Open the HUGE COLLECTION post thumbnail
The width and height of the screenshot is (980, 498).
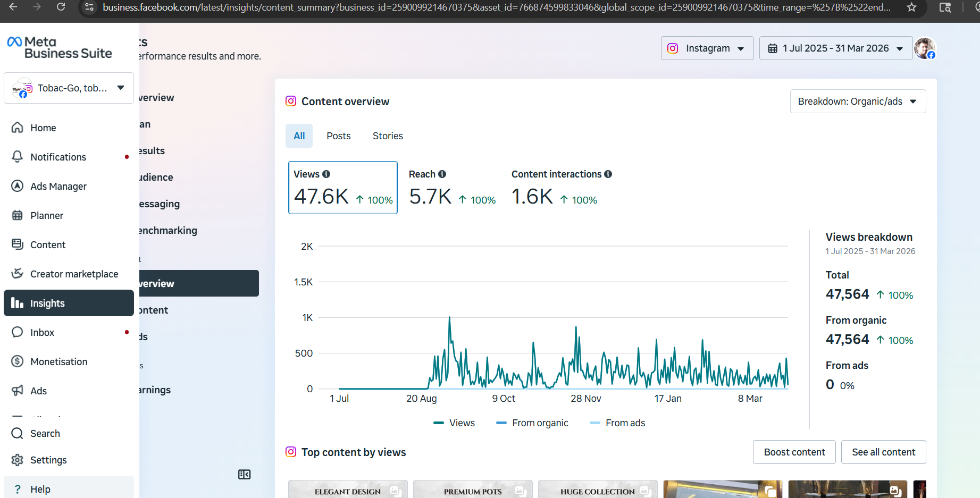coord(598,489)
